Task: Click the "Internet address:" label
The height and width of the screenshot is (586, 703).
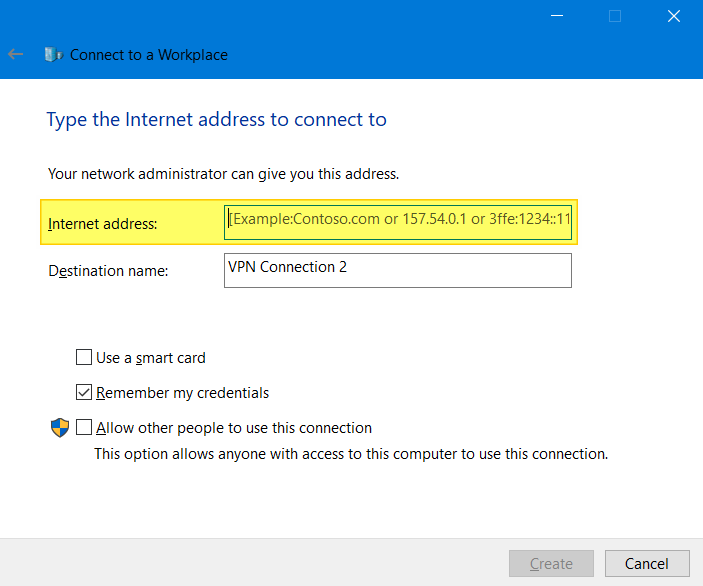Action: tap(103, 224)
